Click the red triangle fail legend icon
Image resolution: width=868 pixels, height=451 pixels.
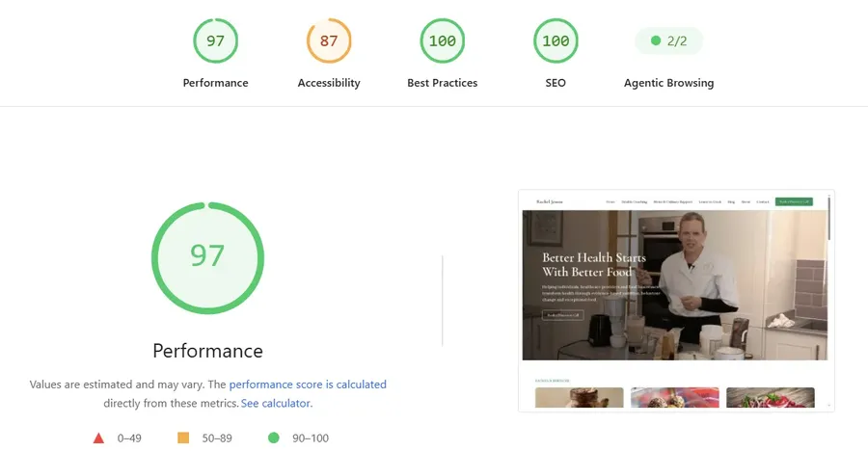click(98, 438)
